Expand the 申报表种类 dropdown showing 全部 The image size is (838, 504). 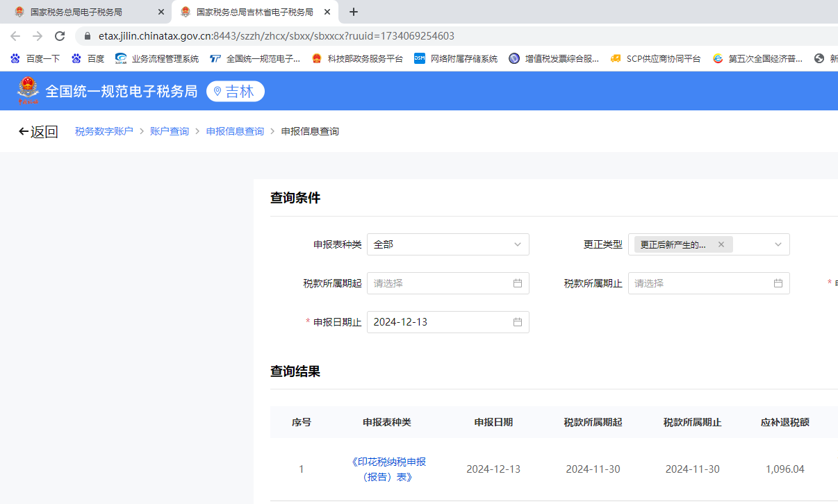448,244
